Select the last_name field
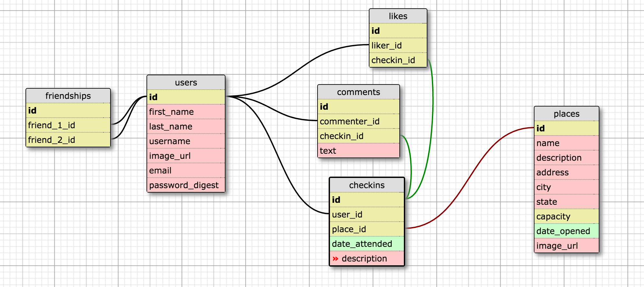This screenshot has width=644, height=287. coord(186,127)
